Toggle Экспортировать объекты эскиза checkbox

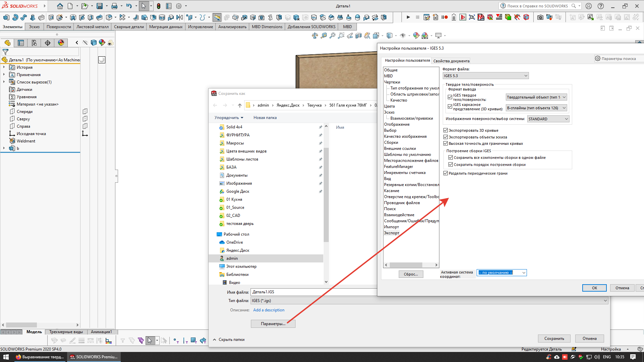click(446, 137)
